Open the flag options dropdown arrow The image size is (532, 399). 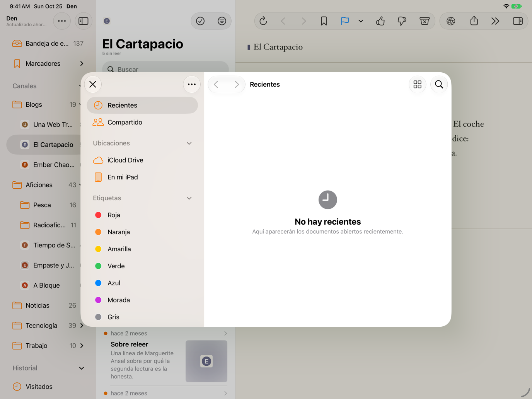pos(361,21)
